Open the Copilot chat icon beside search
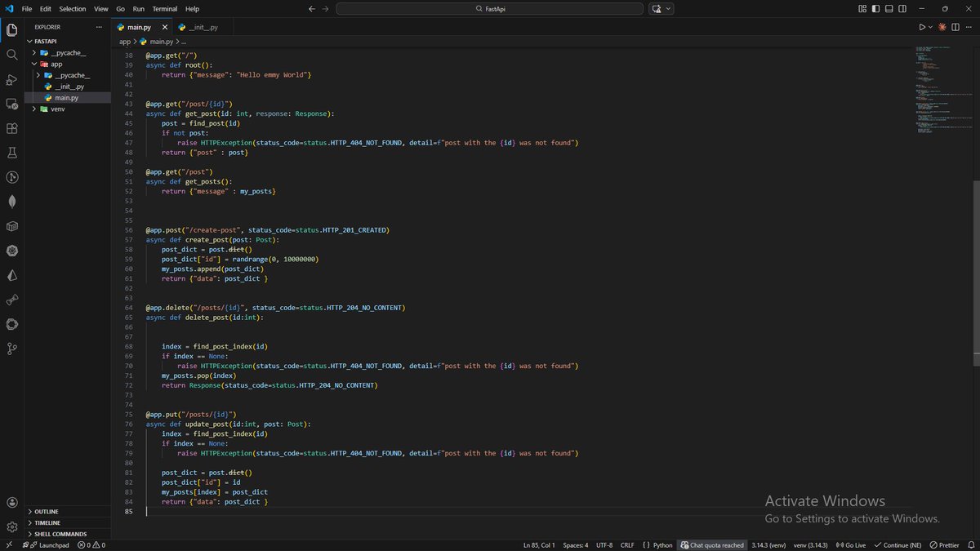This screenshot has height=551, width=980. pos(657,8)
